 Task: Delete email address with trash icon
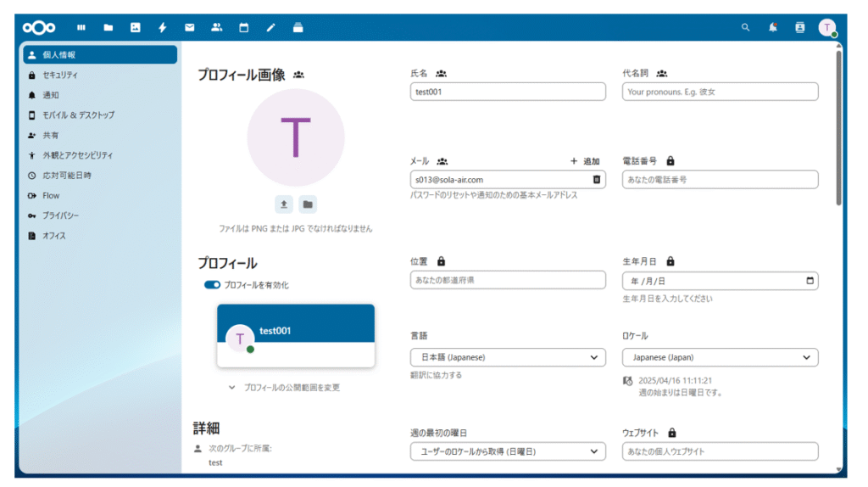click(x=596, y=180)
